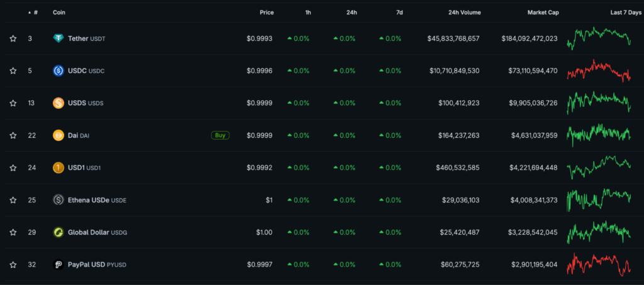Viewport: 644px width, 285px height.
Task: Click USD1 market cap $4,221,694,448
Action: point(535,168)
